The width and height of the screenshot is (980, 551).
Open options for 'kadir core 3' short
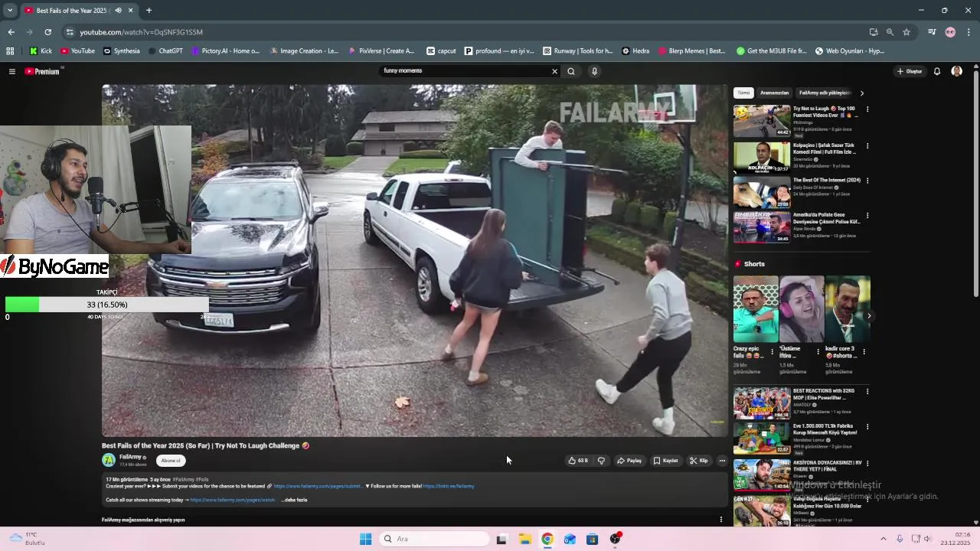[864, 352]
